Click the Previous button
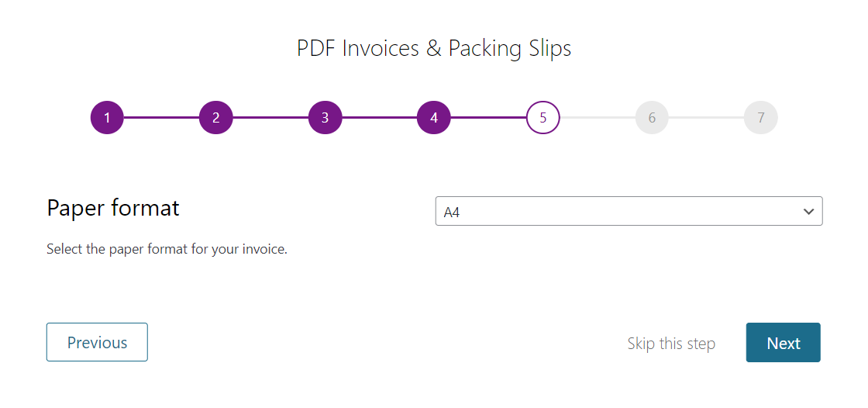This screenshot has height=408, width=868. point(97,342)
